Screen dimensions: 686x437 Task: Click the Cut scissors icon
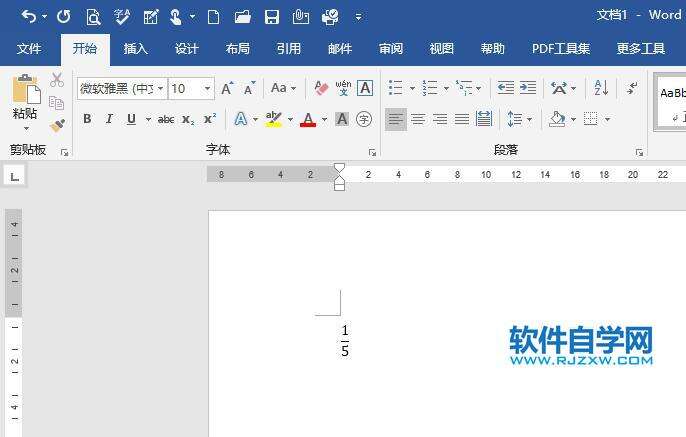[57, 80]
